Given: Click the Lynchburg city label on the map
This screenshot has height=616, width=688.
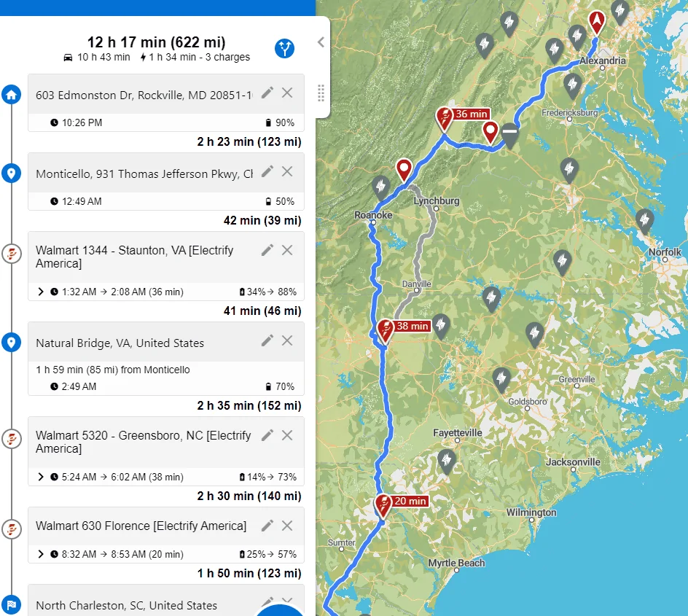Looking at the screenshot, I should pyautogui.click(x=436, y=201).
